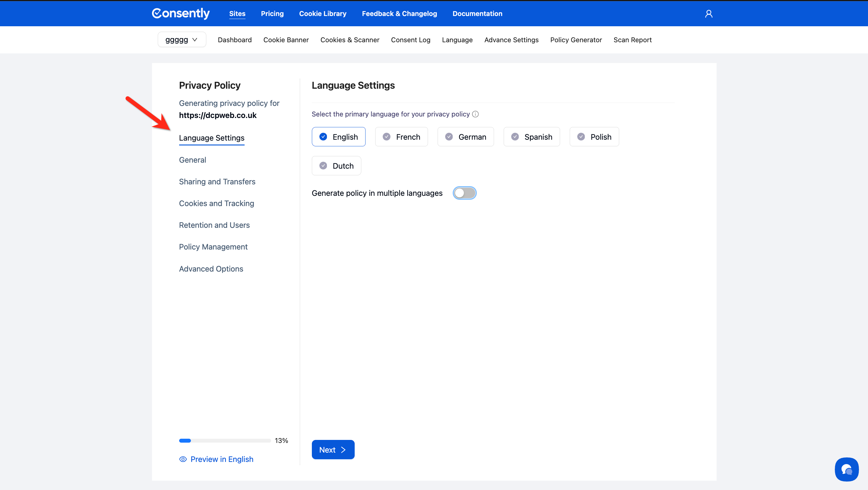Select German as primary language
The height and width of the screenshot is (490, 868).
point(465,137)
